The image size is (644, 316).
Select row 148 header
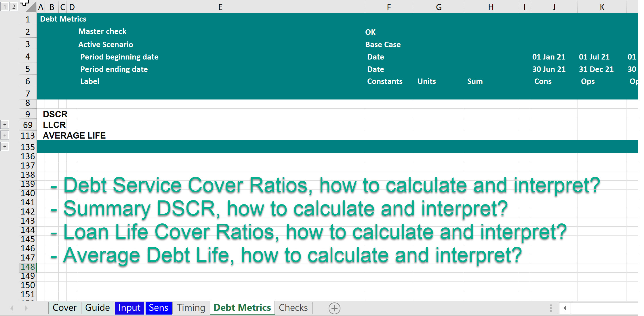click(28, 267)
